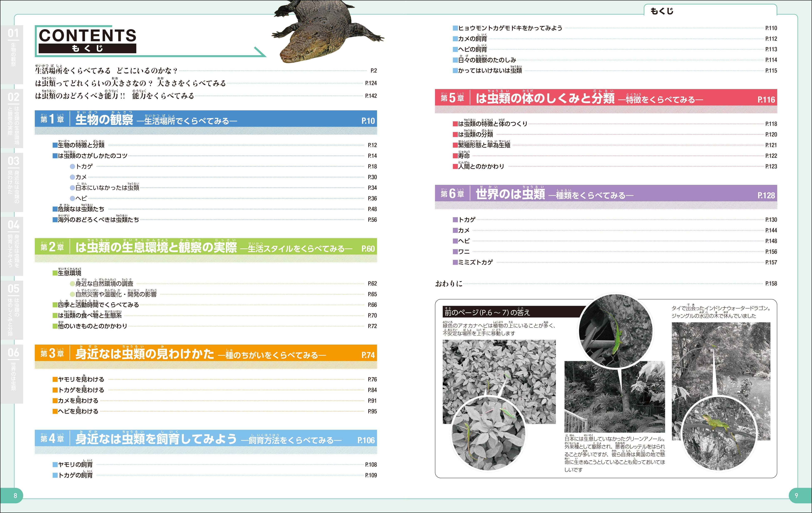Click the orange square beside ヤモリを見わける

(55, 379)
